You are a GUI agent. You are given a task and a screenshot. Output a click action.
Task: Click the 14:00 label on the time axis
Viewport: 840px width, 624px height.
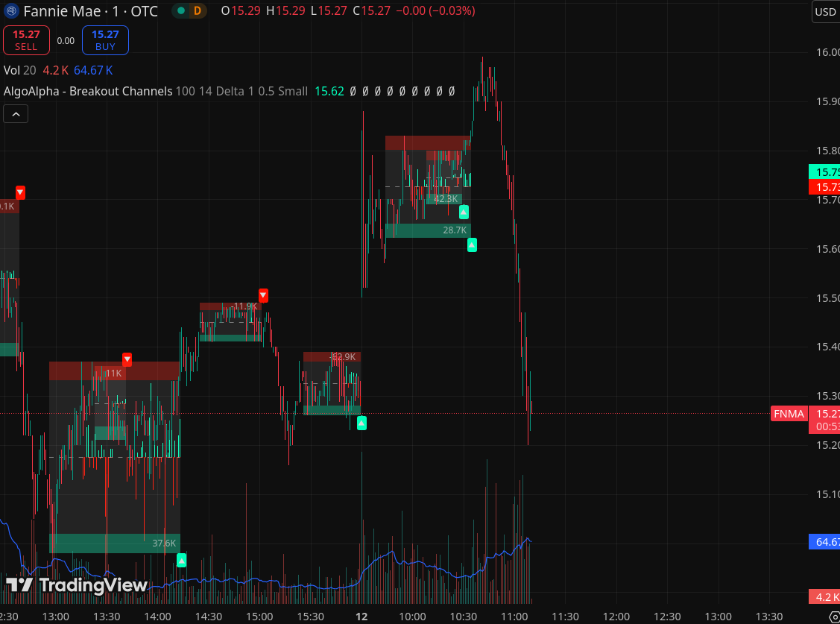coord(157,617)
